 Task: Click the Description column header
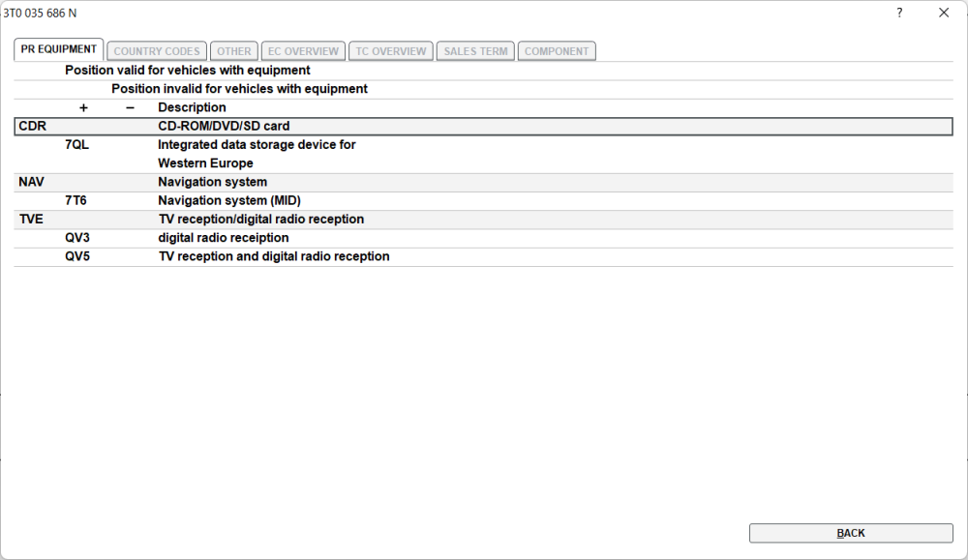click(192, 107)
